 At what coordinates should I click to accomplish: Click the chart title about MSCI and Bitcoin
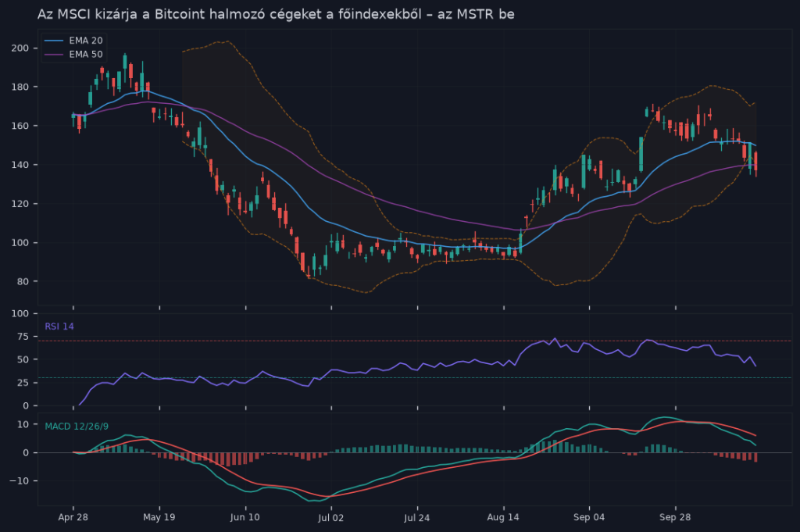click(276, 14)
